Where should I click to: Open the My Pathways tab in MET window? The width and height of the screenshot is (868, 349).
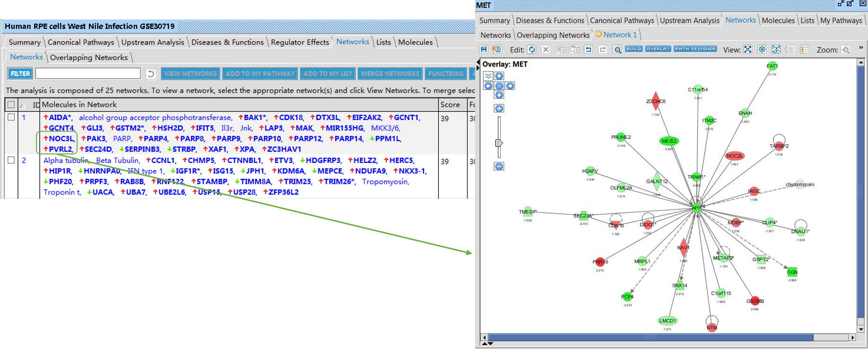841,21
